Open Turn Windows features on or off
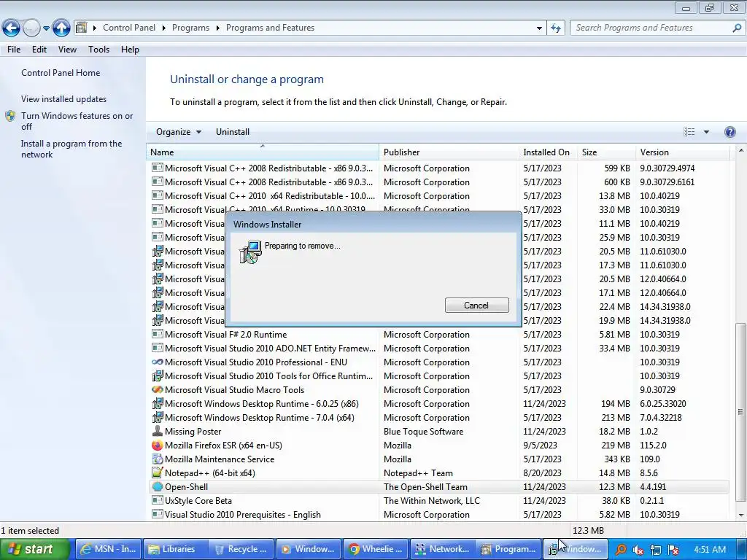The height and width of the screenshot is (560, 747). pyautogui.click(x=77, y=121)
